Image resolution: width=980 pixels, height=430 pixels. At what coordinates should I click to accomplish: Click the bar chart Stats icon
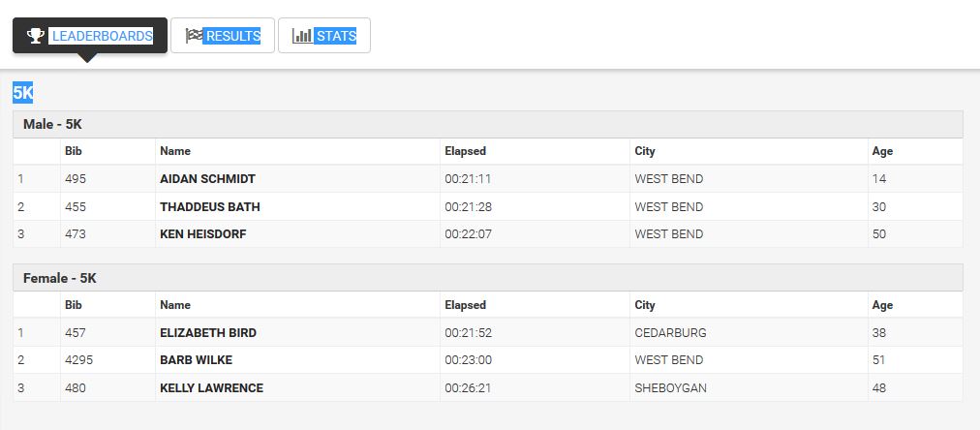(302, 36)
